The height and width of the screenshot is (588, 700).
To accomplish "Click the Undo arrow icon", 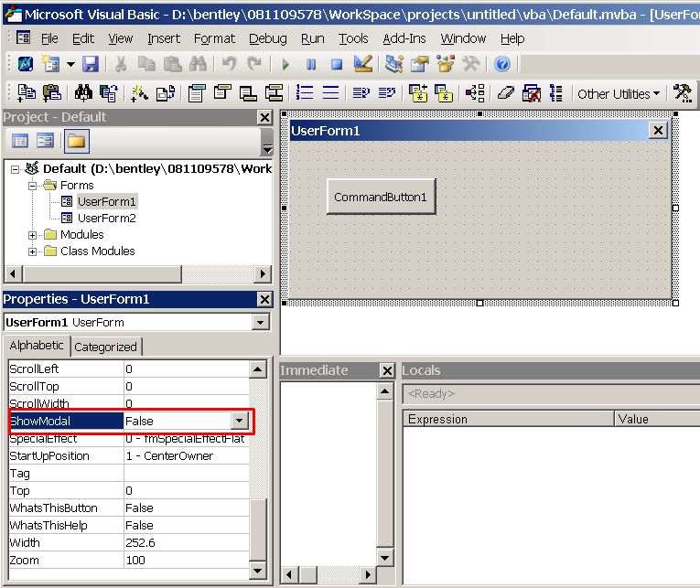I will (229, 65).
